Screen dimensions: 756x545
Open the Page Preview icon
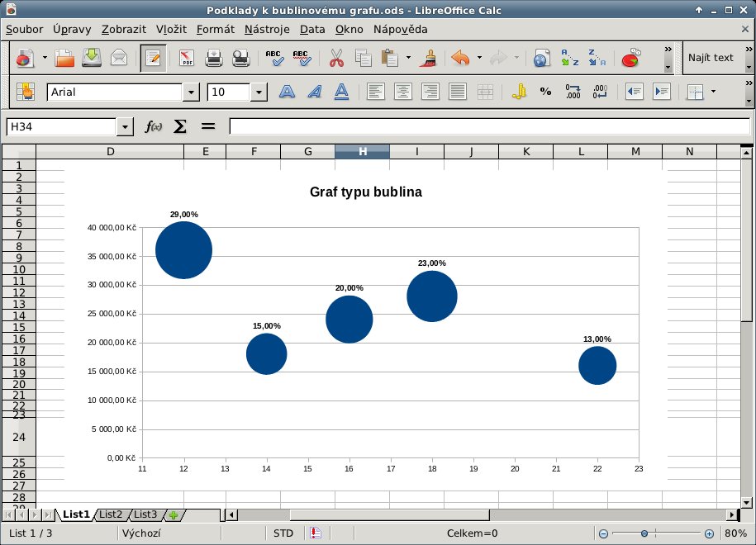tap(240, 59)
